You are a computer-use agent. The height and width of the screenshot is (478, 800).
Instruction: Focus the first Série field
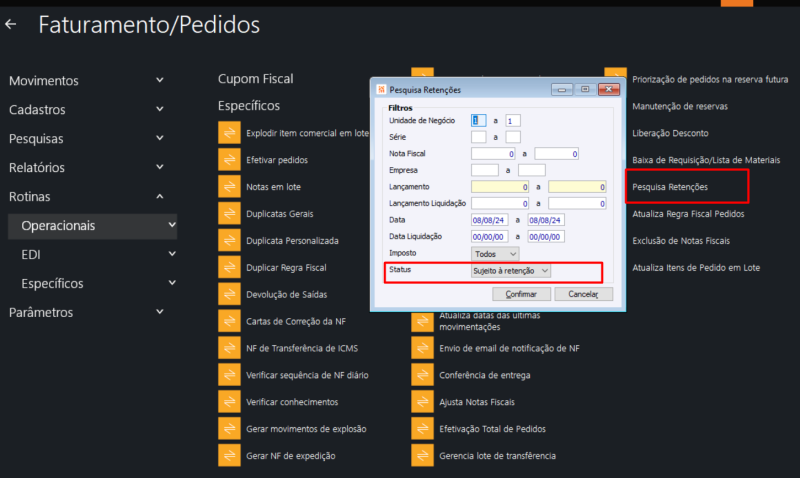click(479, 137)
